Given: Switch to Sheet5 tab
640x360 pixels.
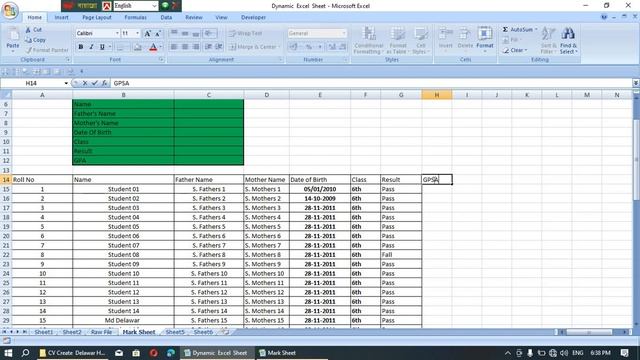Looking at the screenshot, I should coord(175,332).
